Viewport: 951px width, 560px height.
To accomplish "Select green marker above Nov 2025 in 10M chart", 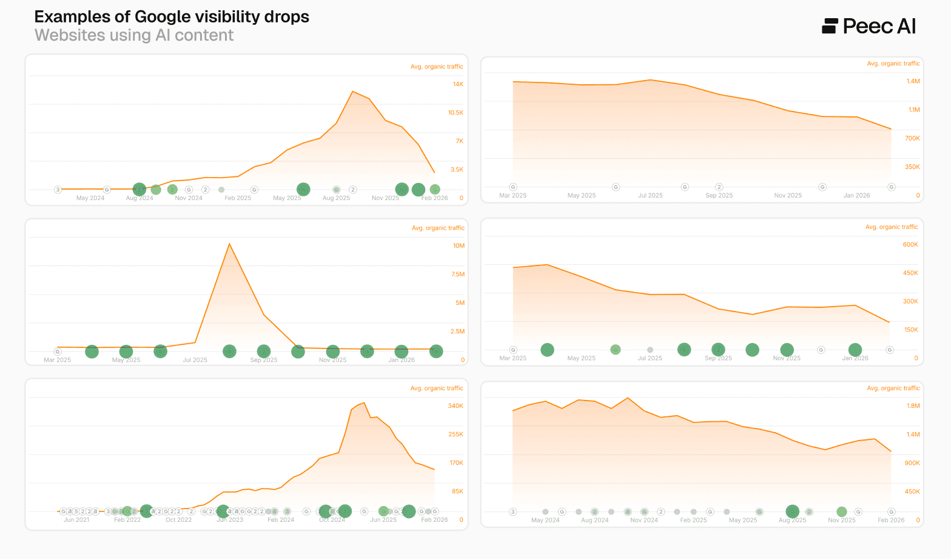I will point(333,352).
